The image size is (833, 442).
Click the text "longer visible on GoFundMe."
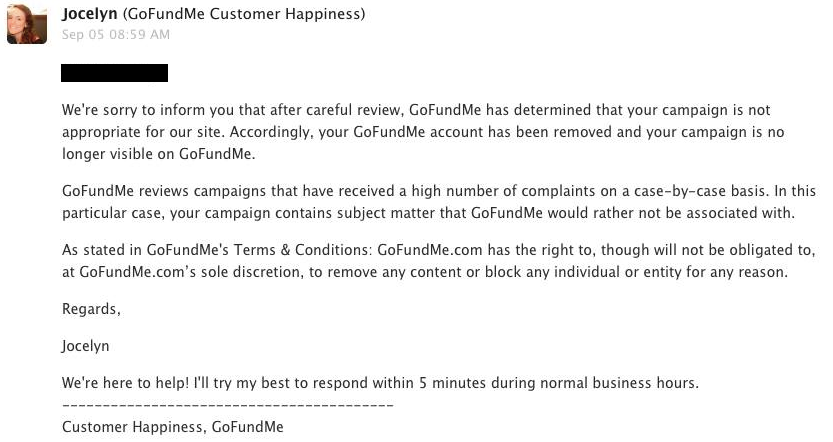click(158, 154)
